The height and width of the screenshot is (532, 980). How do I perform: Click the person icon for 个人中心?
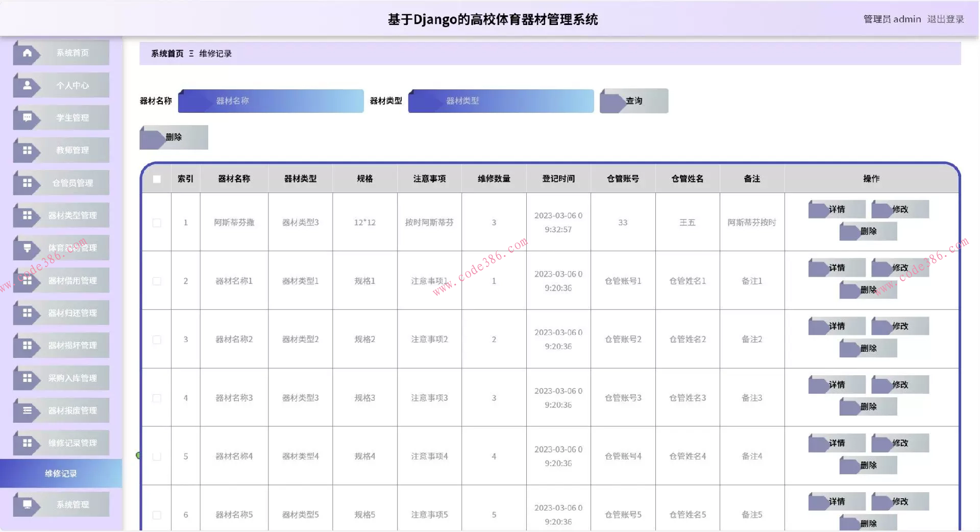pos(27,85)
